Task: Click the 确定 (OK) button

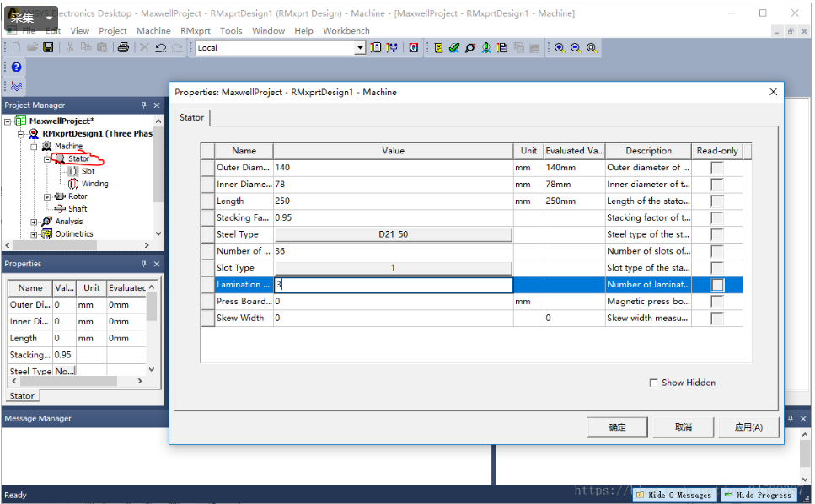Action: pyautogui.click(x=617, y=427)
